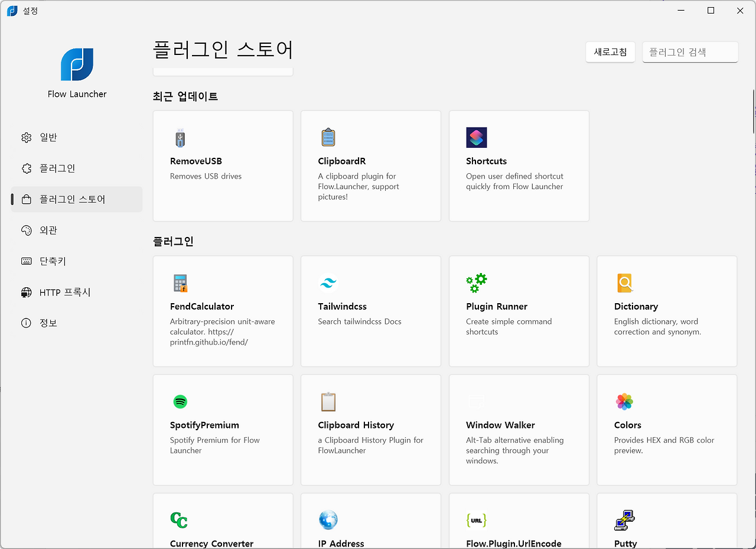Click the IP Address globe icon

[328, 520]
